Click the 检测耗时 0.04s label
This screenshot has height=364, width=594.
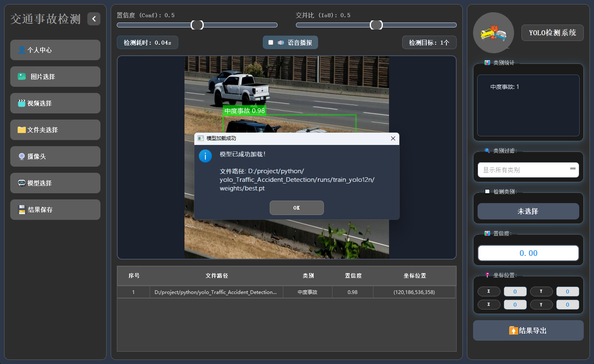[148, 43]
